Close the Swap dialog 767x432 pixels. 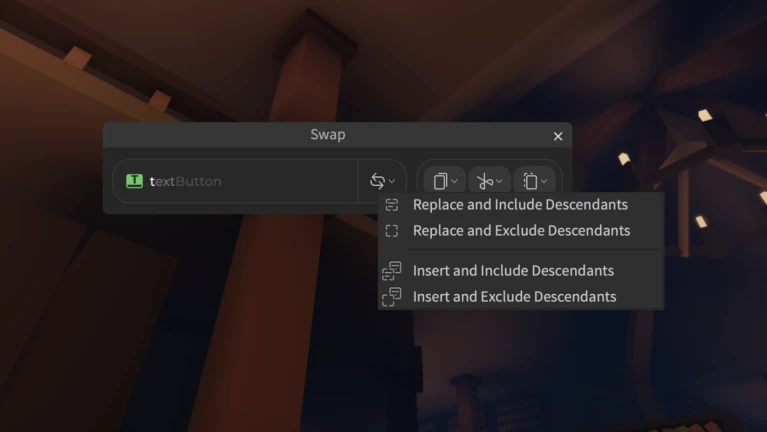pyautogui.click(x=558, y=136)
